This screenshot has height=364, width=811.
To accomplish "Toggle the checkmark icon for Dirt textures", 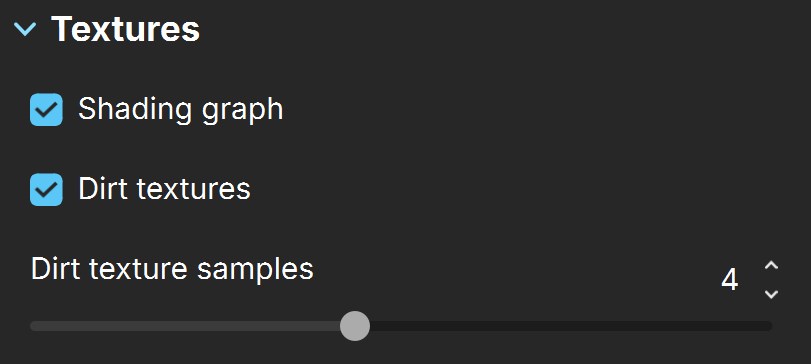I will tap(46, 189).
